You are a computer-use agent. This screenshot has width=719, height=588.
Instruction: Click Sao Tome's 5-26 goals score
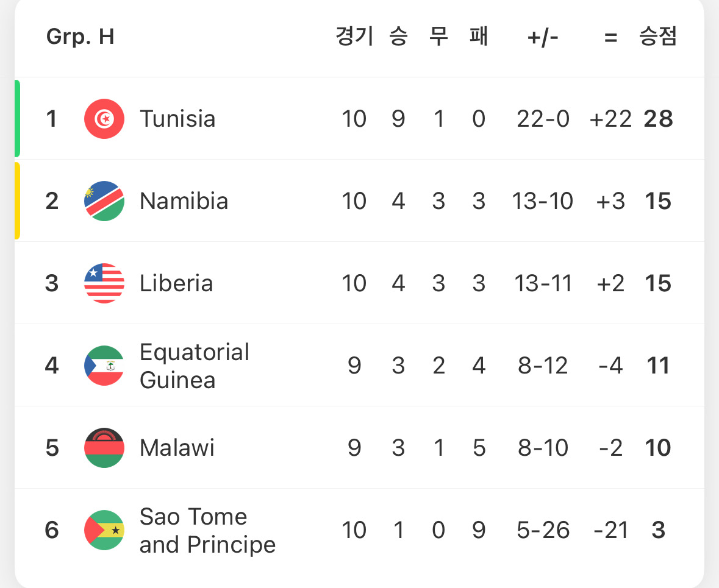[x=543, y=530]
